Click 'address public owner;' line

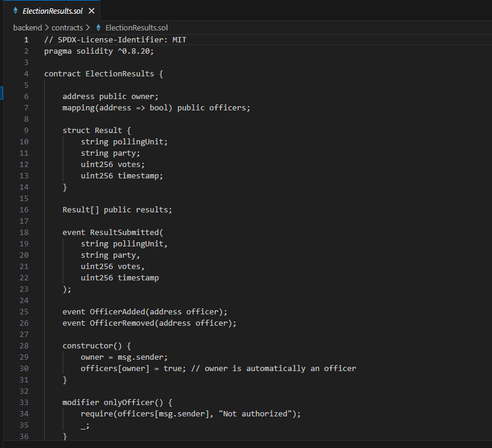110,97
